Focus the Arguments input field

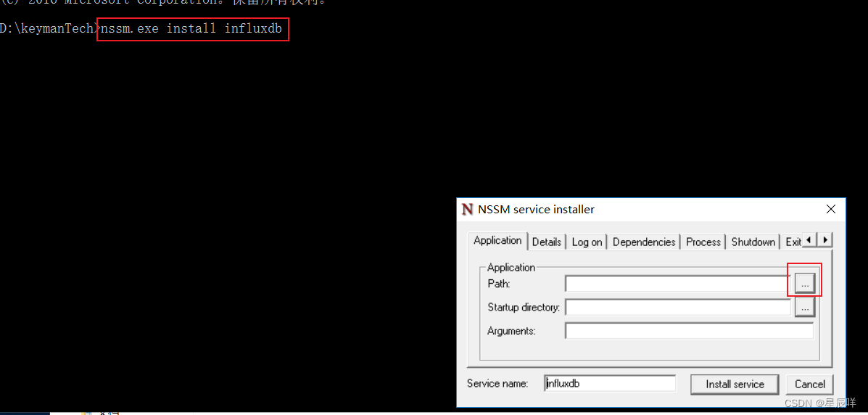[x=689, y=331]
